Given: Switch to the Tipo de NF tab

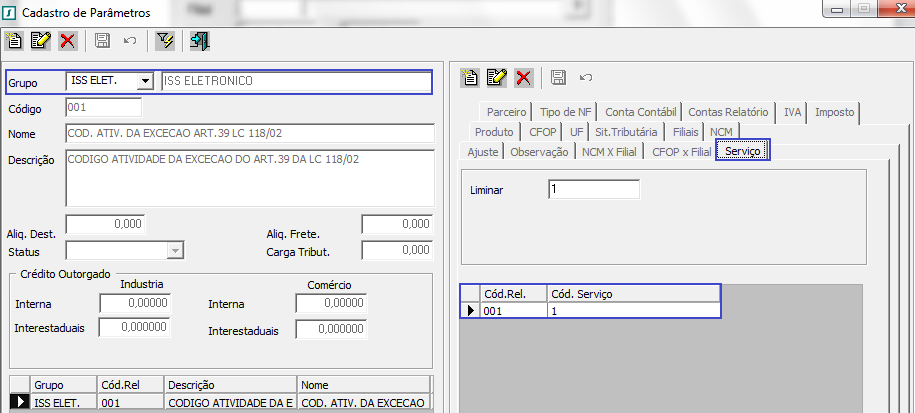Looking at the screenshot, I should pyautogui.click(x=565, y=112).
